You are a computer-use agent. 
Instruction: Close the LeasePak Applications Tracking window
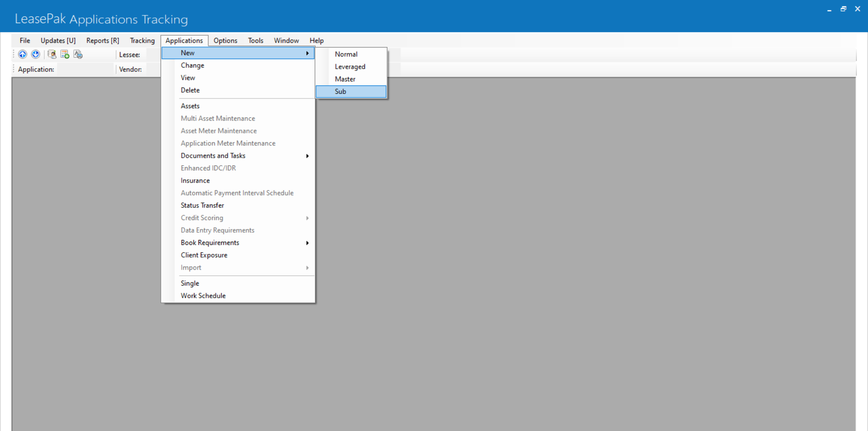(858, 9)
